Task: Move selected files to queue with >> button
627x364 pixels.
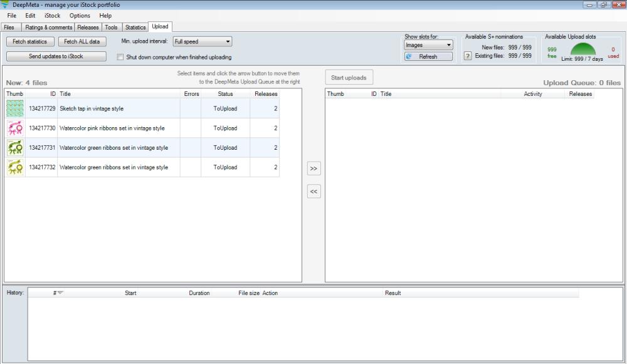Action: click(x=314, y=169)
